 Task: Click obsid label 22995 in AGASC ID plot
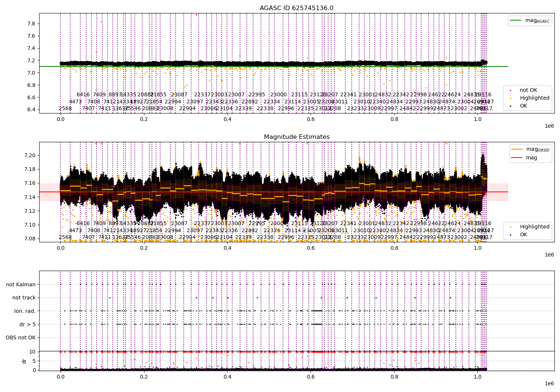pos(257,95)
